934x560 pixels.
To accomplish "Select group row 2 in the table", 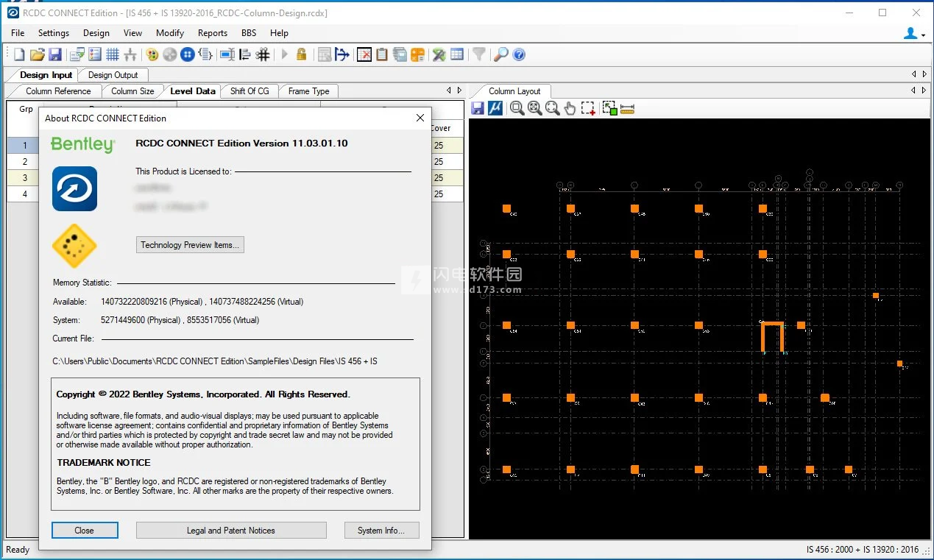I will (25, 162).
